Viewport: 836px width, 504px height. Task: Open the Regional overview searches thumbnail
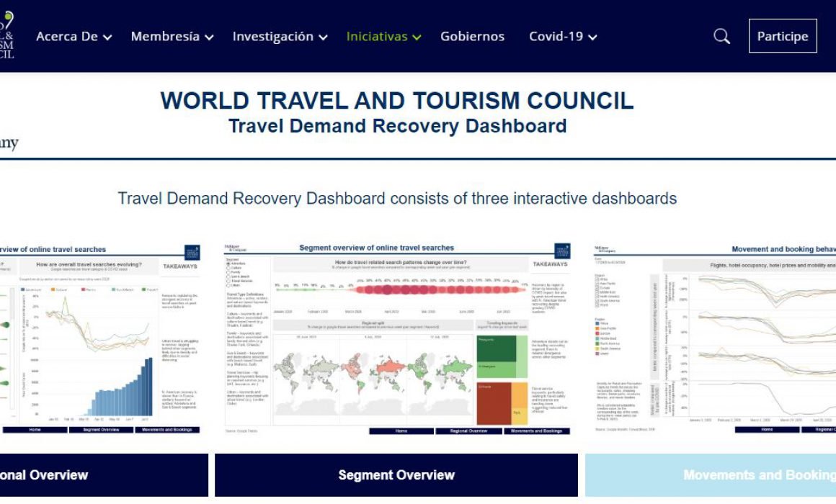coord(100,339)
